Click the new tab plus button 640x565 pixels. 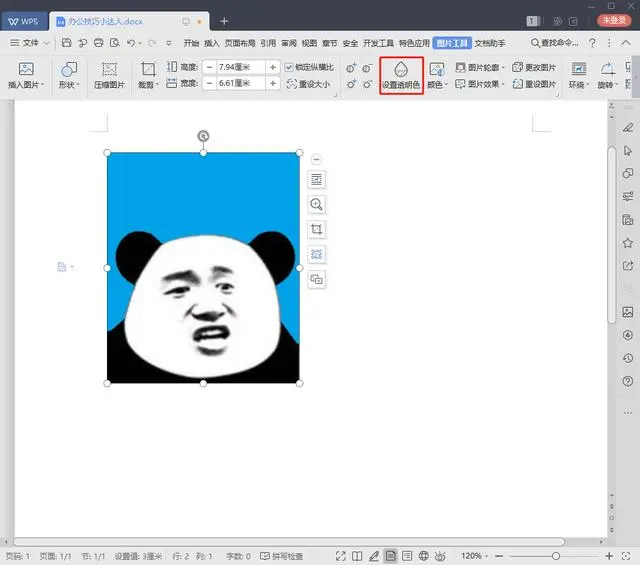pyautogui.click(x=224, y=21)
